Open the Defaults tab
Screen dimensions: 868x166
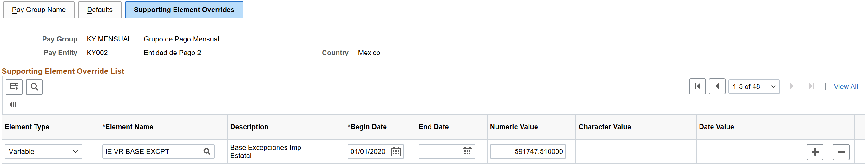(x=100, y=10)
